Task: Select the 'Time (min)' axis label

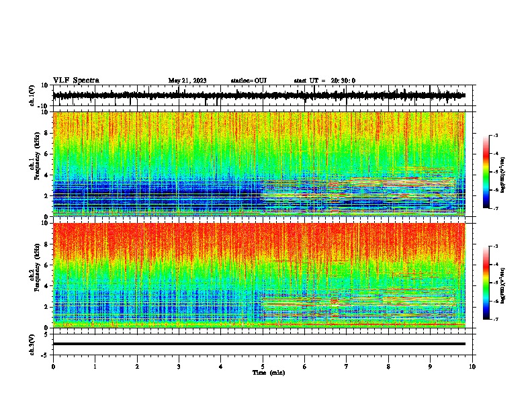Action: (x=269, y=373)
